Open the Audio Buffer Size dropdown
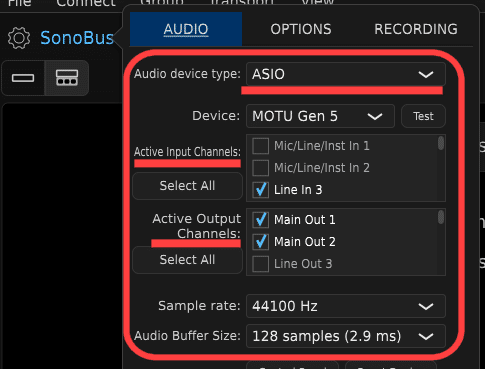Image resolution: width=485 pixels, height=369 pixels. [346, 336]
